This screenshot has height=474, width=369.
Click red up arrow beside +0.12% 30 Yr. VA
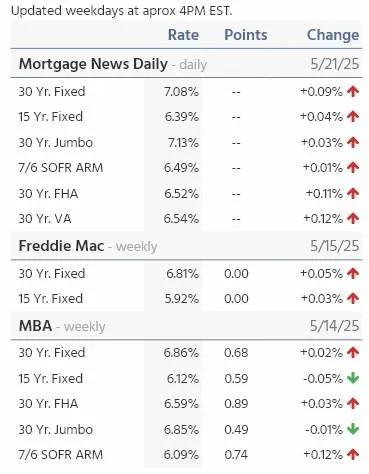click(x=353, y=219)
